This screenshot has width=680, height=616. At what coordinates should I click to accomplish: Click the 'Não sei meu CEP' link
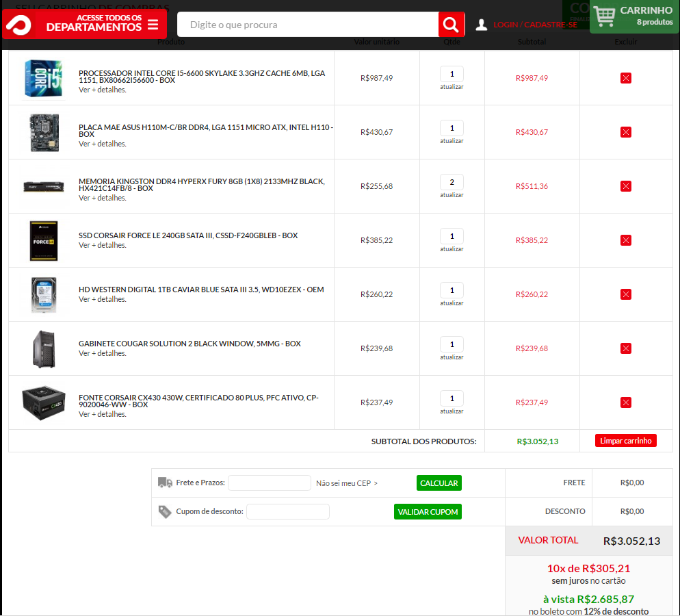347,483
